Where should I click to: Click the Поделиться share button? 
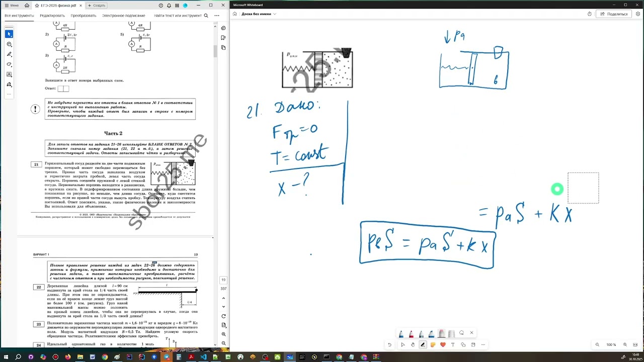tap(614, 14)
